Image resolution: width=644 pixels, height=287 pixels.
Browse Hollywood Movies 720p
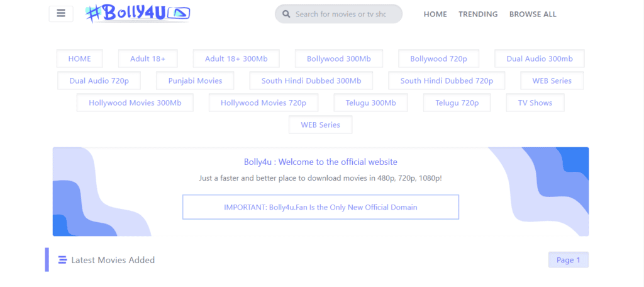[264, 103]
